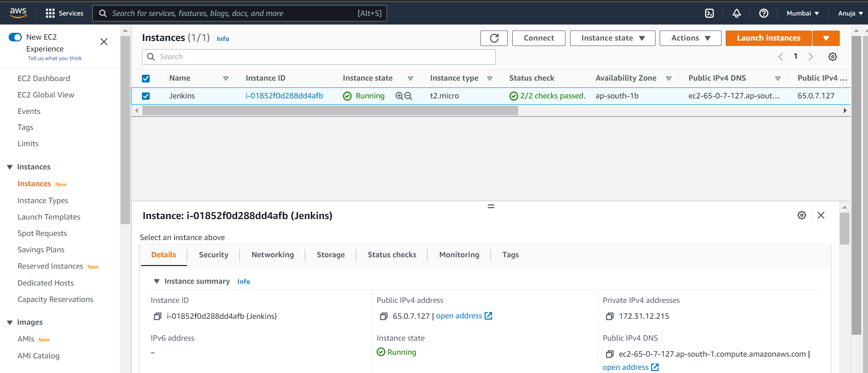The height and width of the screenshot is (373, 868).
Task: Zoom in on Running state filter icon
Action: (399, 96)
